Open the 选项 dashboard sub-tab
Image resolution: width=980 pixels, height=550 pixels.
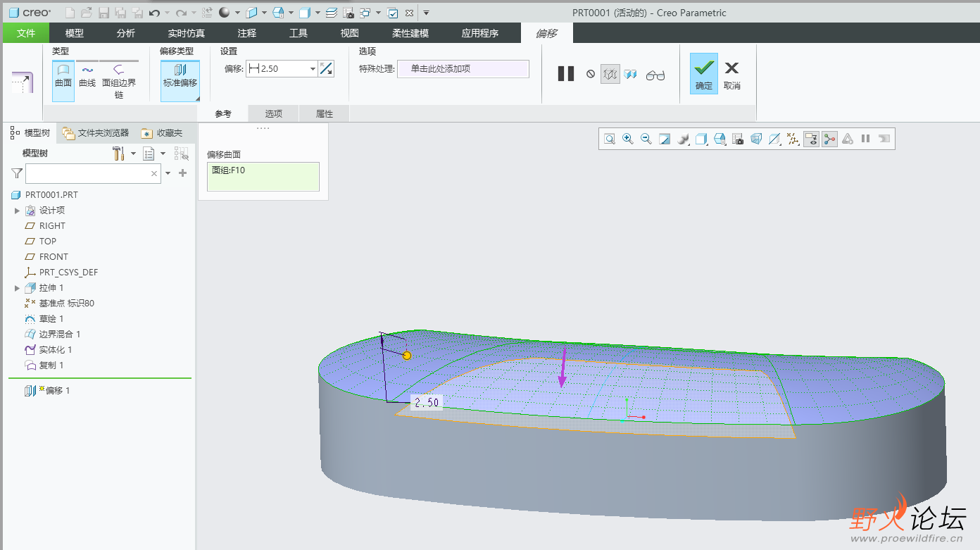(x=274, y=113)
